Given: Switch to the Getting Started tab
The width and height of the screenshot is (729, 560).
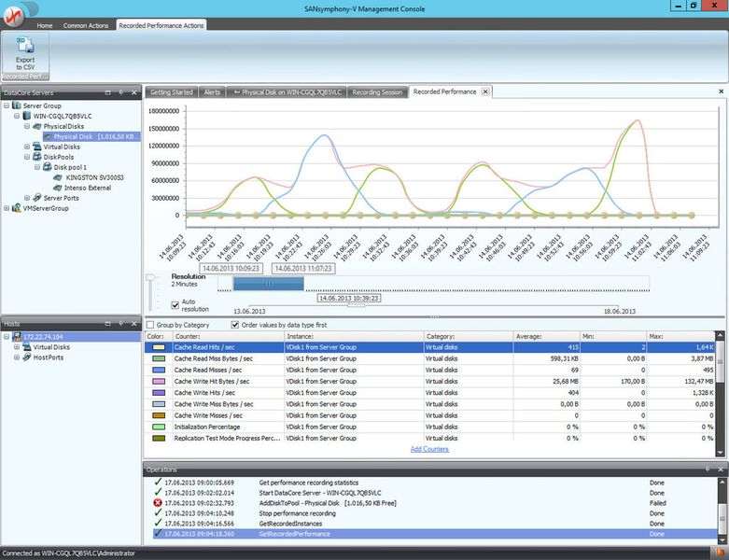Looking at the screenshot, I should pyautogui.click(x=171, y=92).
